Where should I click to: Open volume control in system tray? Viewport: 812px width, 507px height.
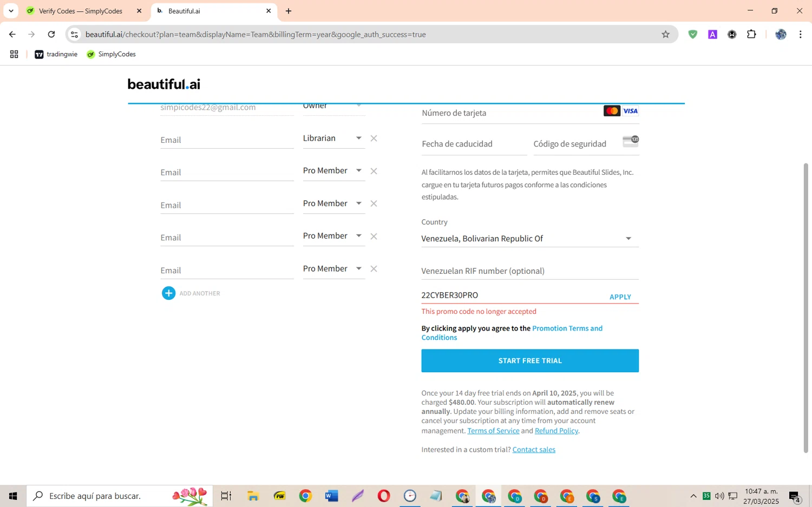tap(719, 496)
